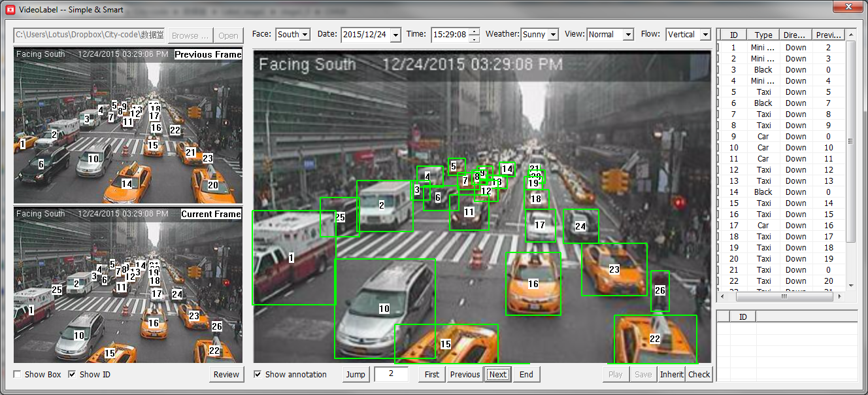
Task: Click the Review button
Action: (226, 375)
